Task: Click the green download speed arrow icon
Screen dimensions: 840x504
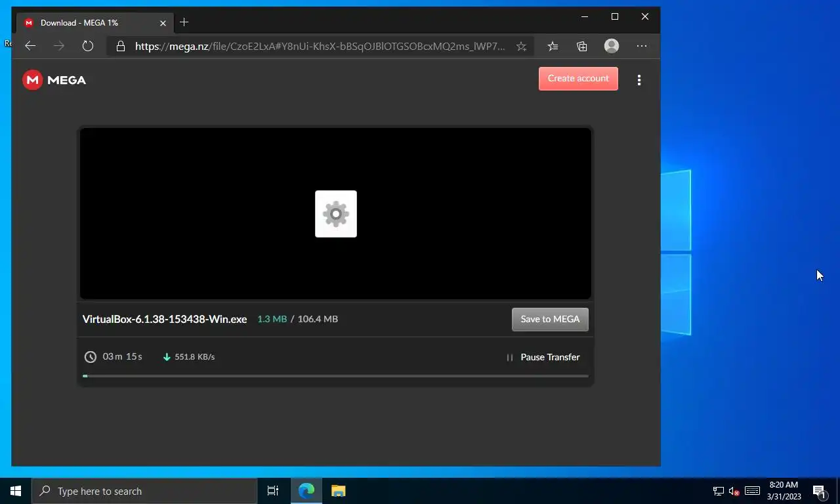Action: (x=167, y=357)
